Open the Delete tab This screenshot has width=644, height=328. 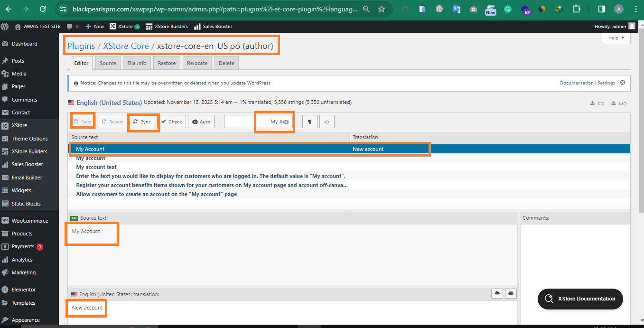[226, 63]
